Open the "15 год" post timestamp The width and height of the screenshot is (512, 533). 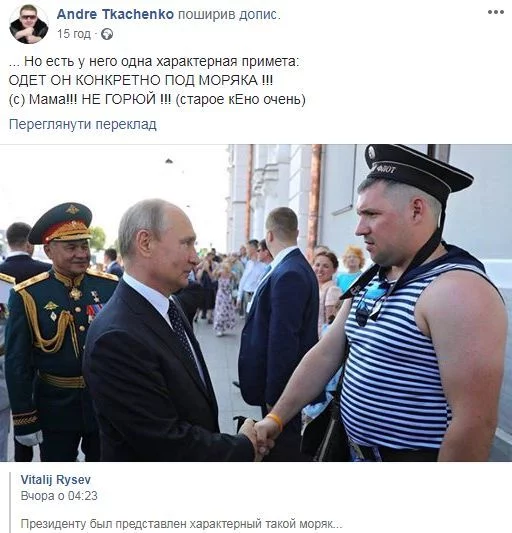[x=74, y=34]
